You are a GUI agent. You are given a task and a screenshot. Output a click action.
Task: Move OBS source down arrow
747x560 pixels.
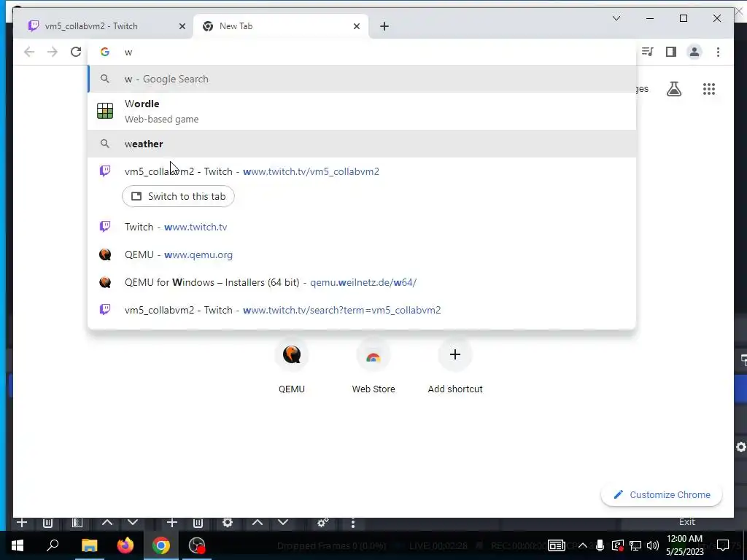click(283, 523)
